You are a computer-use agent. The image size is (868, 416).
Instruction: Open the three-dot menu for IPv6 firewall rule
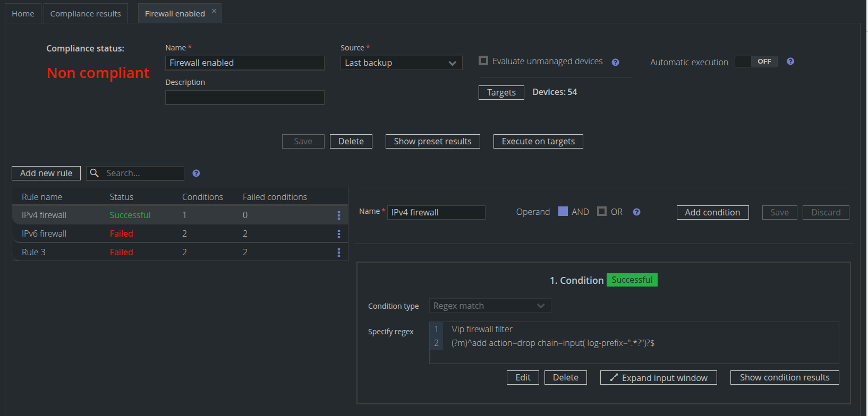click(x=338, y=234)
